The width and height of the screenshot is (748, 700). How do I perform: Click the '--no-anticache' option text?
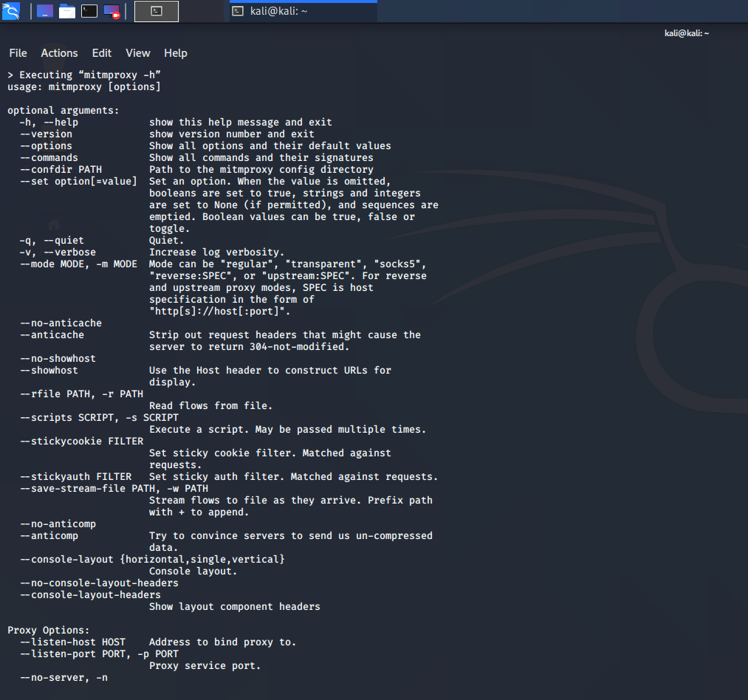(x=61, y=323)
